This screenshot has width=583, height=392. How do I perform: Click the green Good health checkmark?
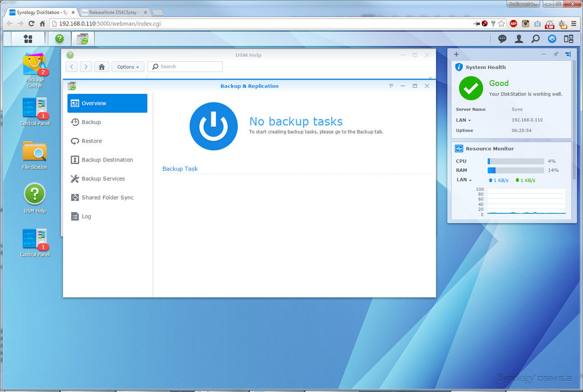coord(471,88)
